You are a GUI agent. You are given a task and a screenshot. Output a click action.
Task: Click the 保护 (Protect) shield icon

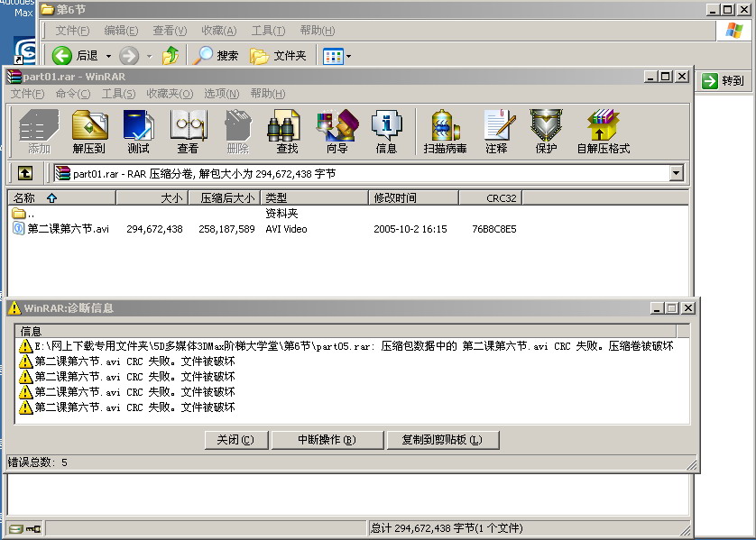click(x=546, y=131)
